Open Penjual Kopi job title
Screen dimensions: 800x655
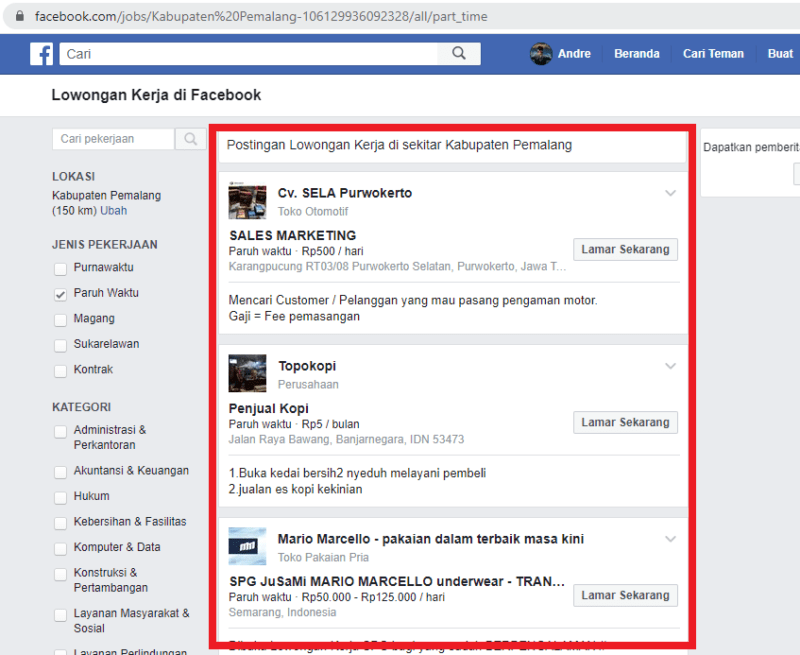pos(268,409)
